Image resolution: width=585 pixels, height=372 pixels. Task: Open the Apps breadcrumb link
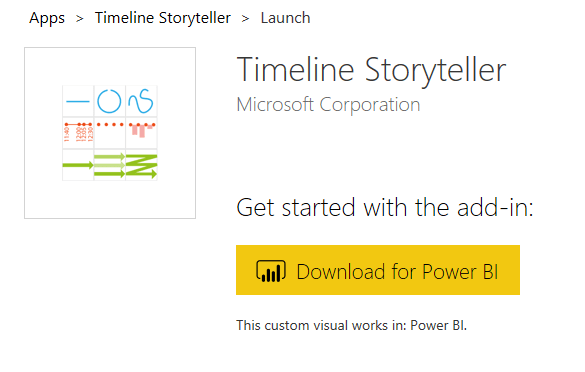tap(47, 18)
